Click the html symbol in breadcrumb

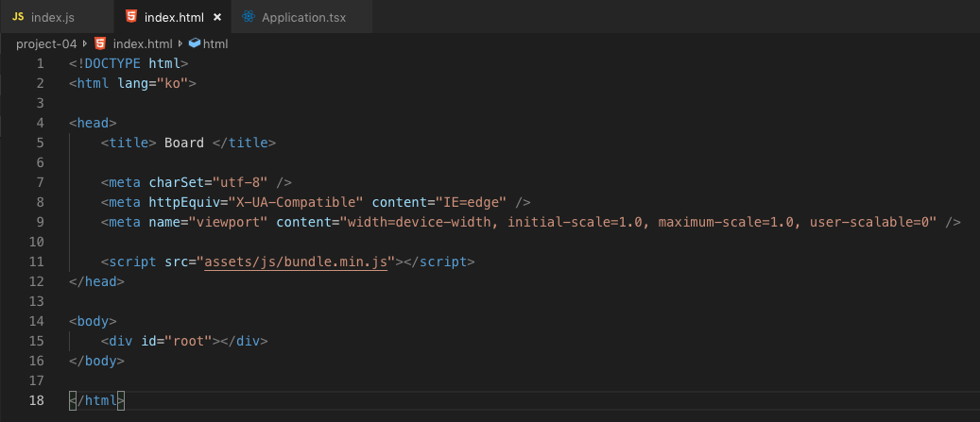[x=215, y=43]
